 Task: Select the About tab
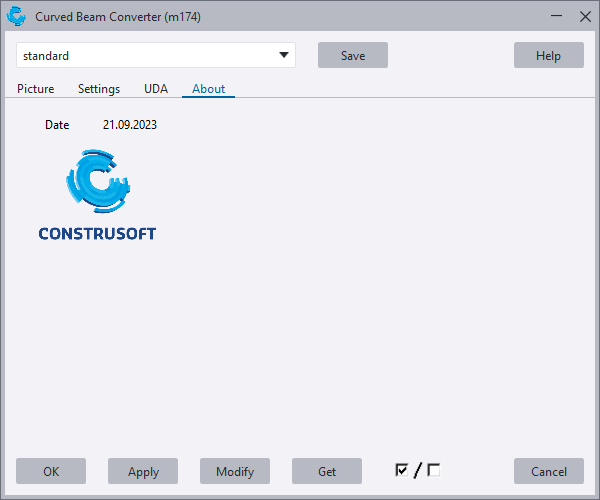tap(209, 89)
